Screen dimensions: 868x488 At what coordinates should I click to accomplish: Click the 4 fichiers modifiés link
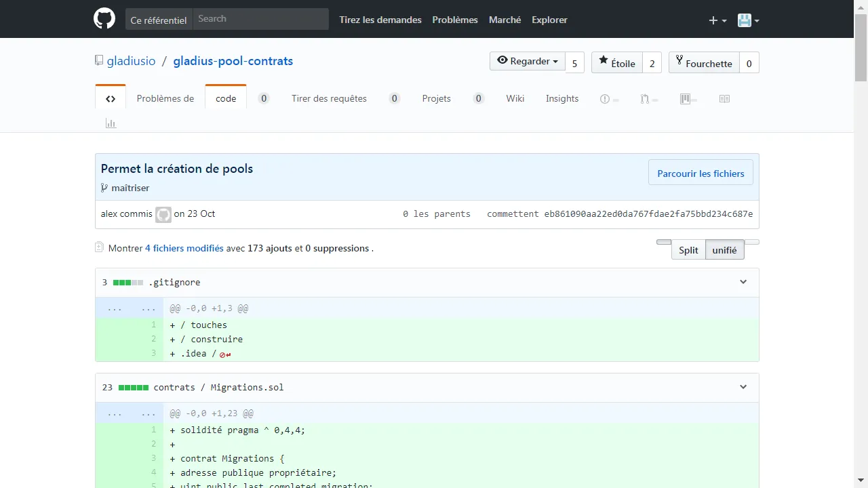184,248
